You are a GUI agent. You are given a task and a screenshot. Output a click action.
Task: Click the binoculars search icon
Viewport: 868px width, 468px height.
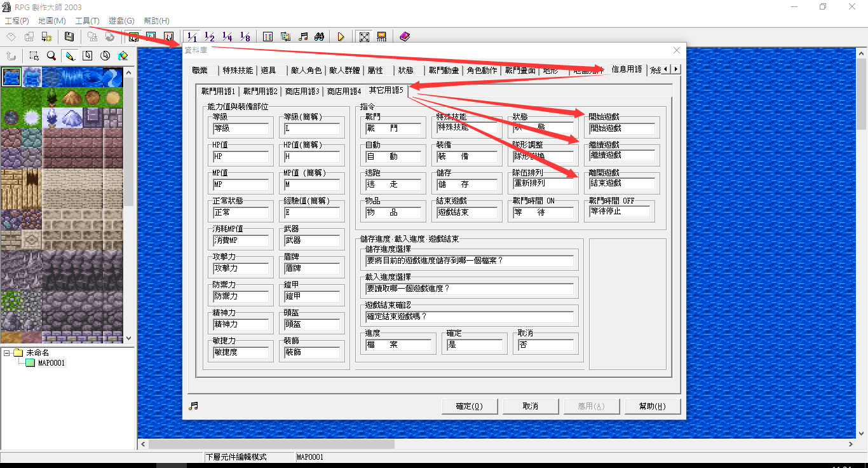[x=321, y=37]
